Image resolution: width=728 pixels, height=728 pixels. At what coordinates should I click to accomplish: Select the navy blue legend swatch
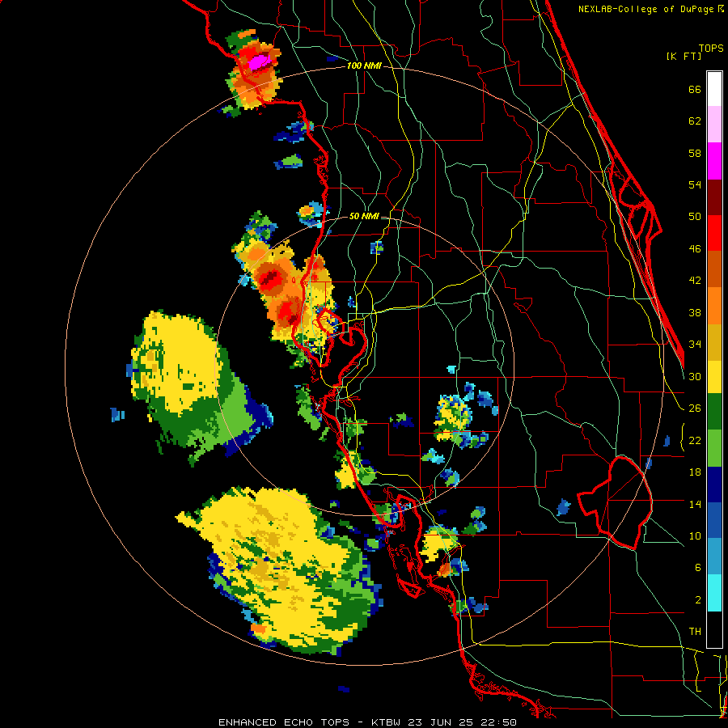tap(714, 485)
